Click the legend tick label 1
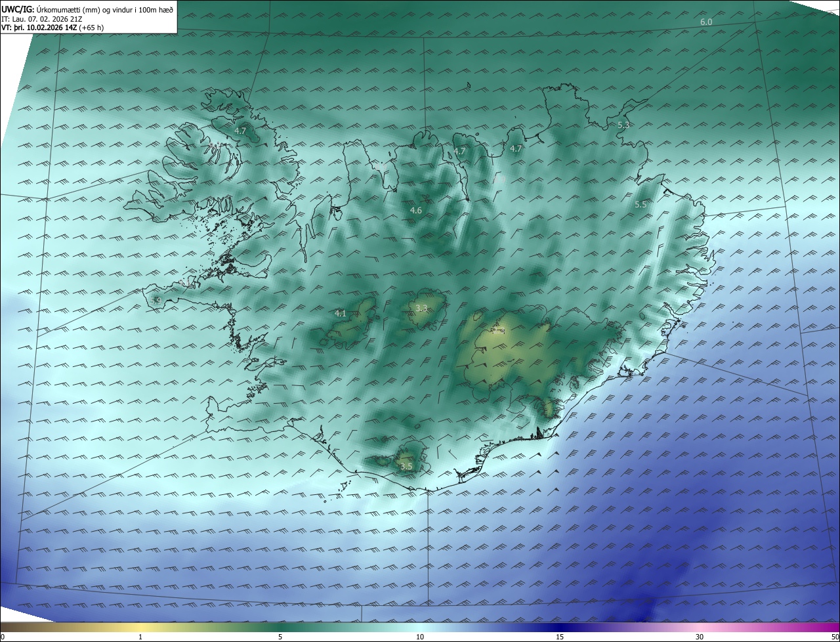 tap(140, 637)
